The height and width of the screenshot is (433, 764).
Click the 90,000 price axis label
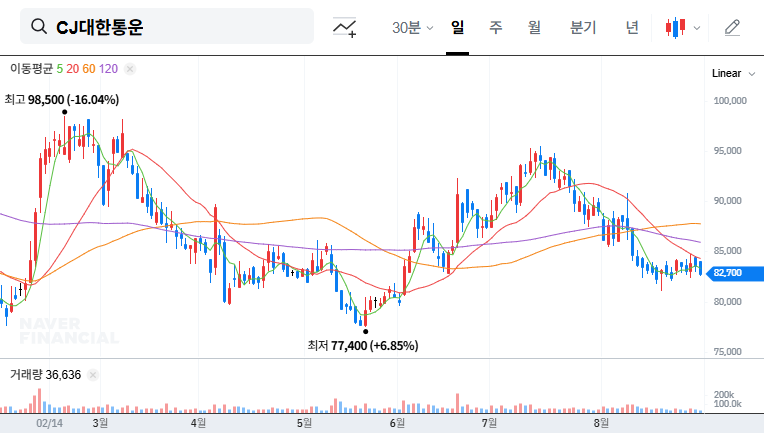pos(727,201)
